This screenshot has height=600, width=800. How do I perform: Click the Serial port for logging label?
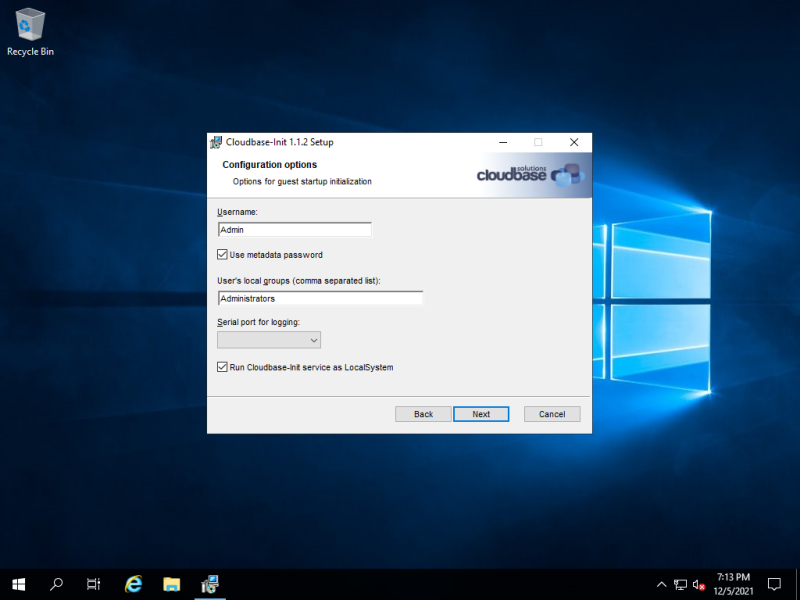(258, 322)
